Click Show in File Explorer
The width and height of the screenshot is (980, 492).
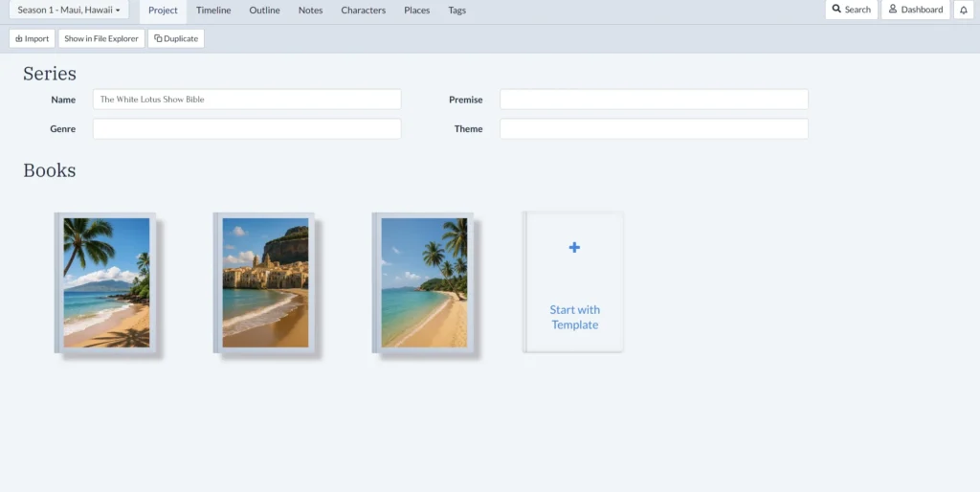[x=101, y=38]
